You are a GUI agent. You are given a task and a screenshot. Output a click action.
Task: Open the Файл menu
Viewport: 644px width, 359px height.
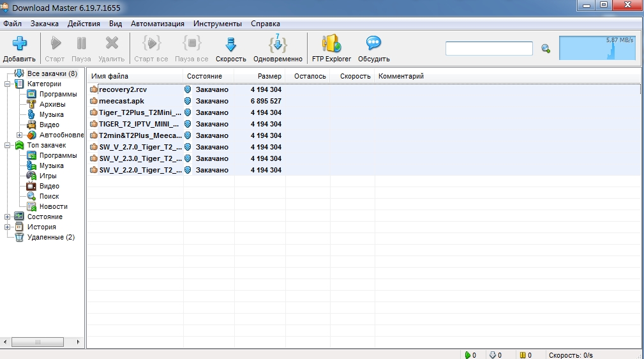coord(12,24)
